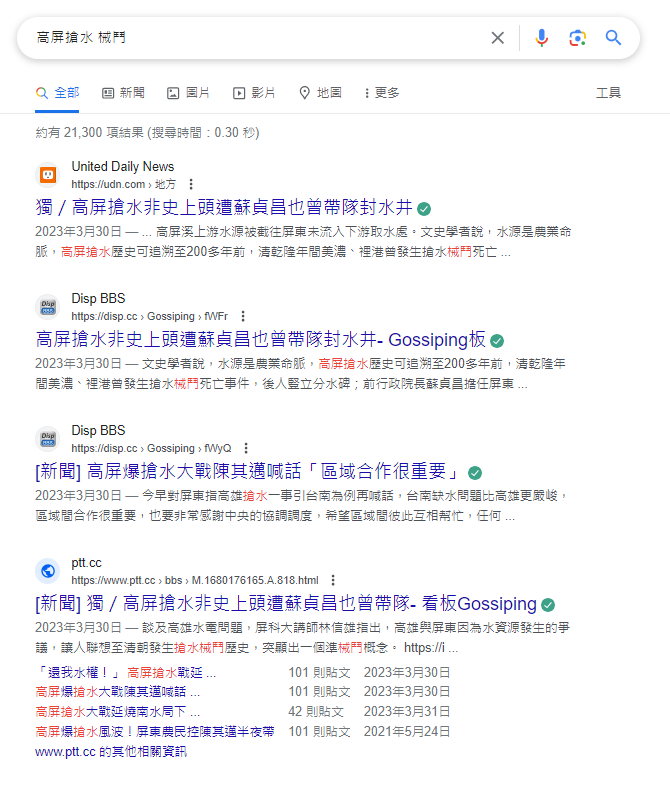The width and height of the screenshot is (670, 791).
Task: Click the blue magnifier search button
Action: [613, 38]
